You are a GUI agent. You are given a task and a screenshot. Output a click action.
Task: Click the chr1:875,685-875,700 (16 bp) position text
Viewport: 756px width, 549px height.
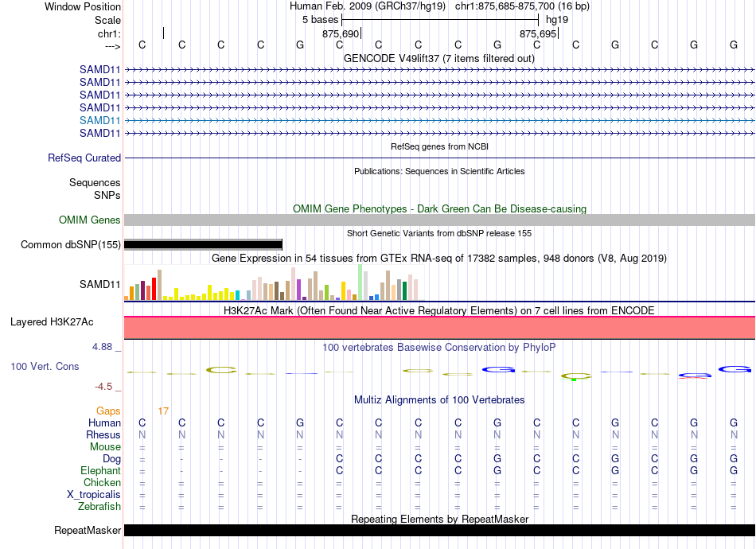[522, 6]
